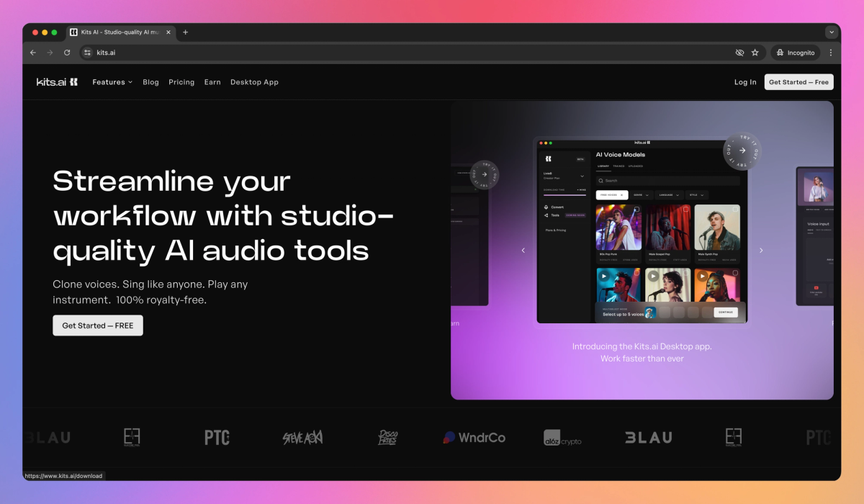Play the bottom-left voice model preview

(603, 276)
